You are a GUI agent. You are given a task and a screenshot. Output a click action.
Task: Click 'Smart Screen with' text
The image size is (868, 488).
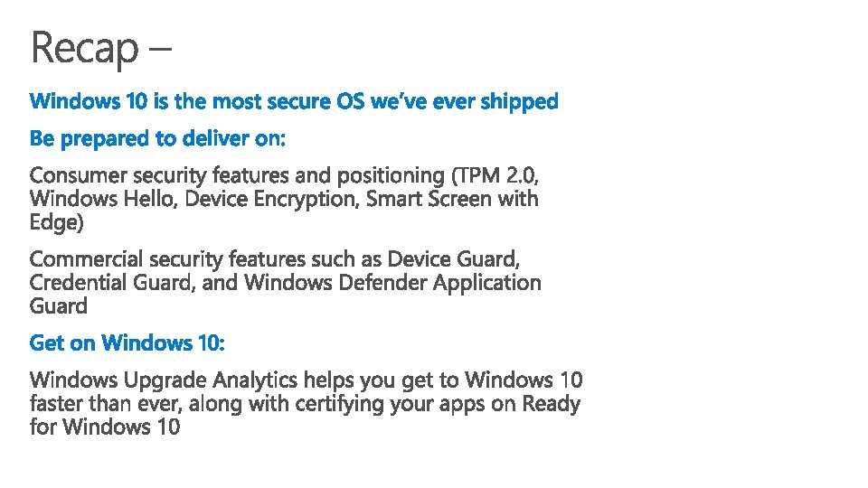(452, 199)
